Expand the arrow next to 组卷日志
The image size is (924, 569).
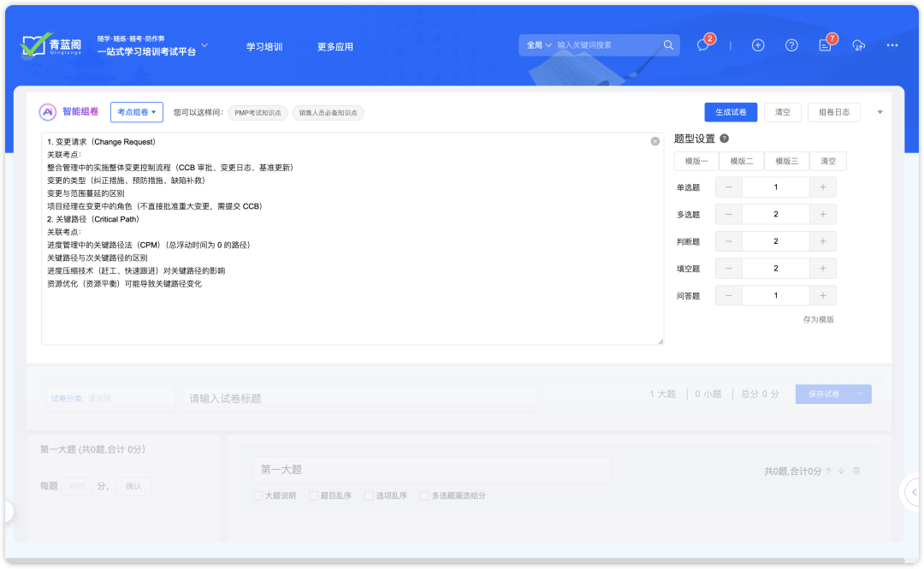point(880,111)
